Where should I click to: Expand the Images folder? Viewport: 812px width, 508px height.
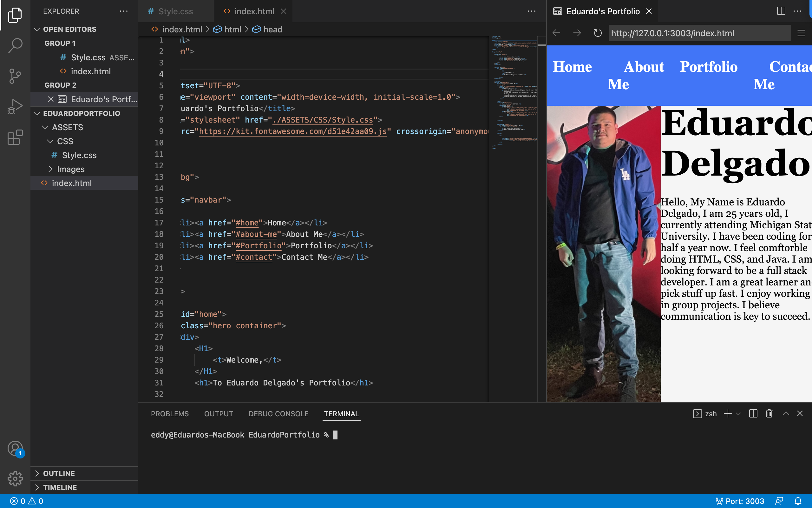coord(70,169)
